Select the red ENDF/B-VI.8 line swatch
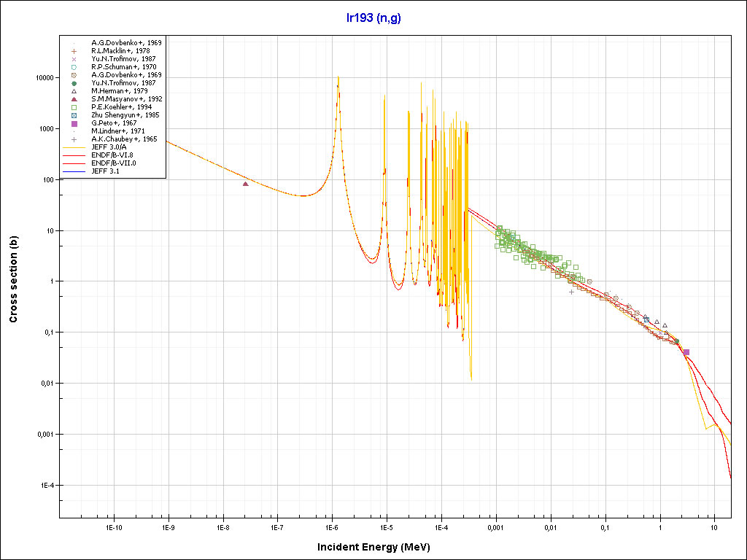The width and height of the screenshot is (747, 560). (x=74, y=155)
